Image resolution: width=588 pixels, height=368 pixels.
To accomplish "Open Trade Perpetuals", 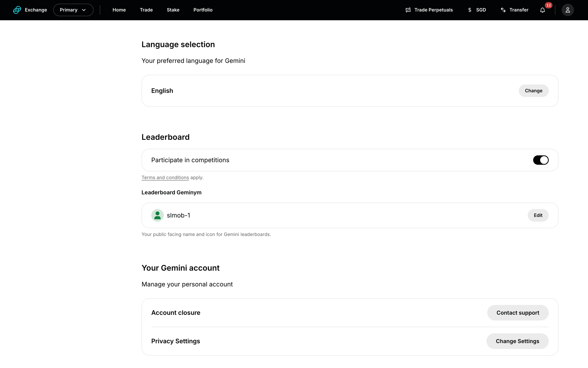I will click(x=429, y=10).
